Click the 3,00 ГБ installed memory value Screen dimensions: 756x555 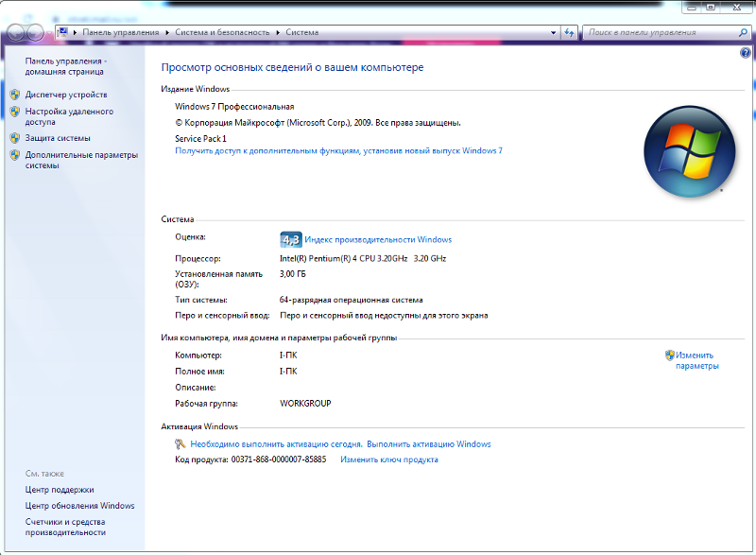tap(293, 274)
